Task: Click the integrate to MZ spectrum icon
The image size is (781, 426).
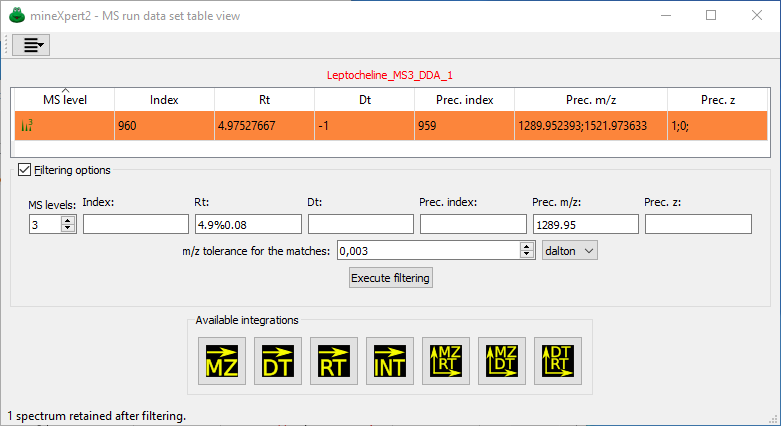Action: click(222, 358)
